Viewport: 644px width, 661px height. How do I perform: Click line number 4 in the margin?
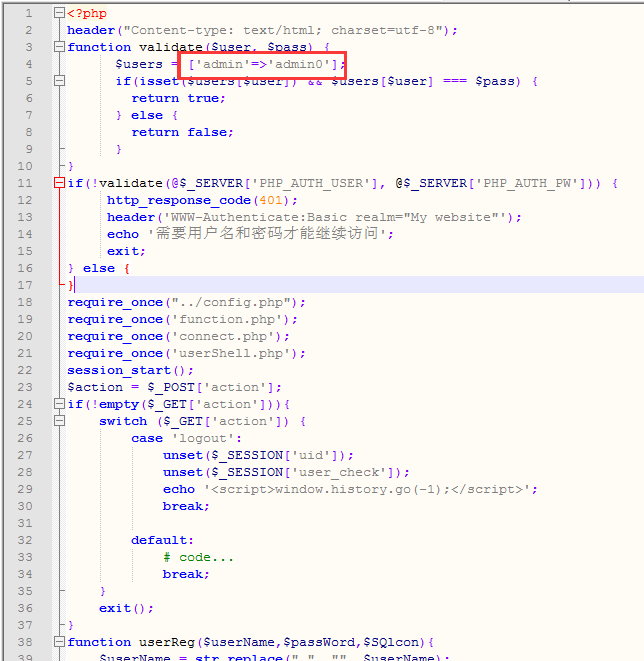click(29, 64)
